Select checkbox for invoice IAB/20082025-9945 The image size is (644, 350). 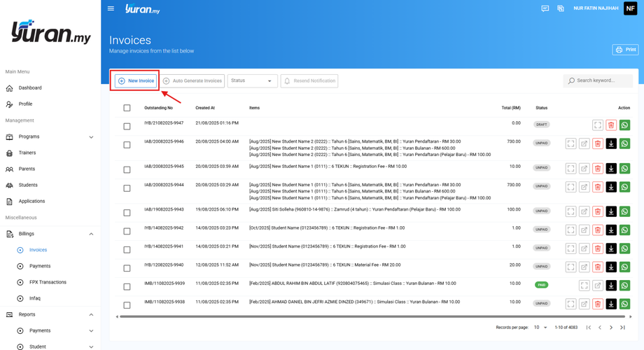pos(127,169)
